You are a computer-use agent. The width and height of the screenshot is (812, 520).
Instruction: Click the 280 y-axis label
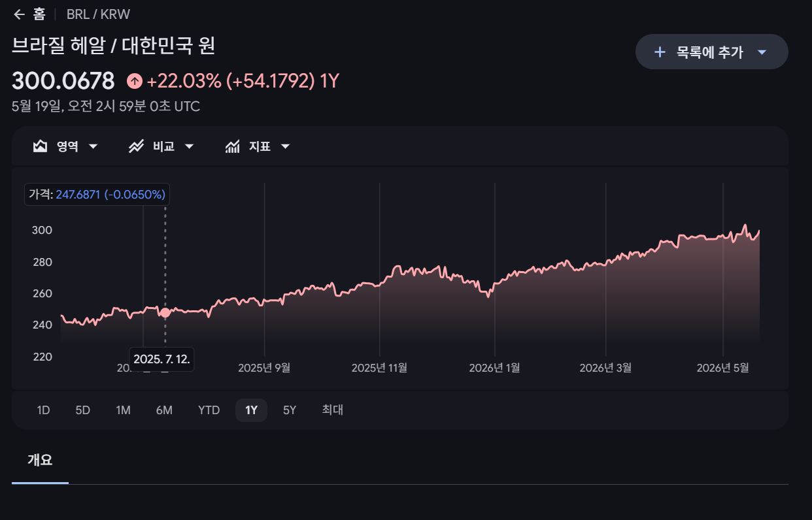42,262
